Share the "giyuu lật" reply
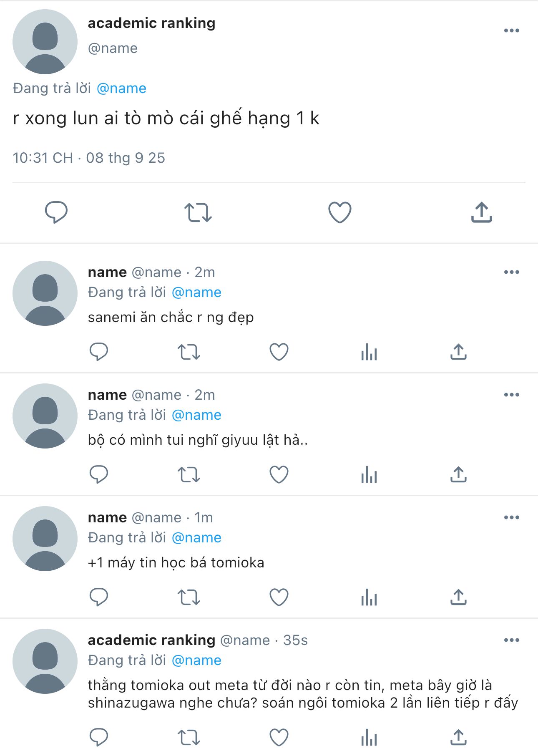 coord(458,474)
